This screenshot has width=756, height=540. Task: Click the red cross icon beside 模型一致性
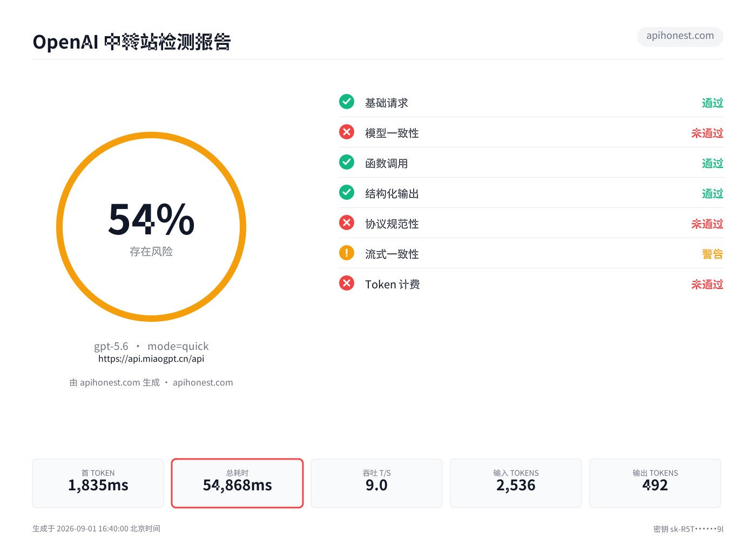347,132
